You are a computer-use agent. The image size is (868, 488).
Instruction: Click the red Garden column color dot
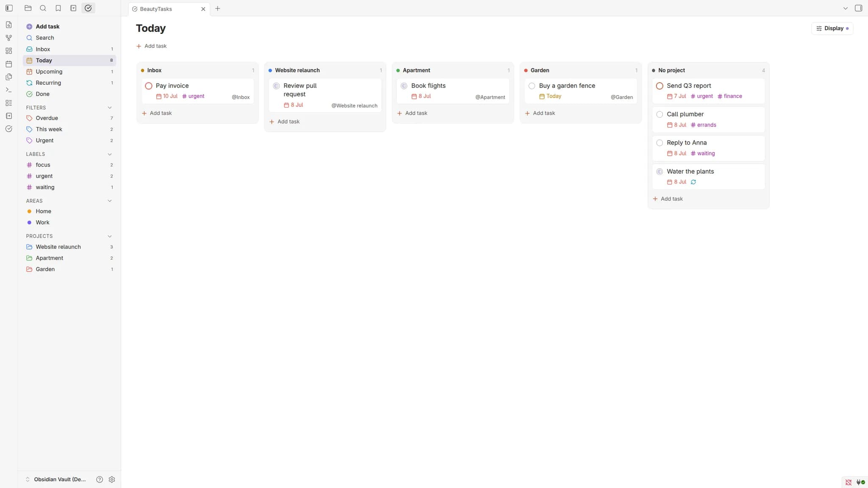tap(526, 71)
